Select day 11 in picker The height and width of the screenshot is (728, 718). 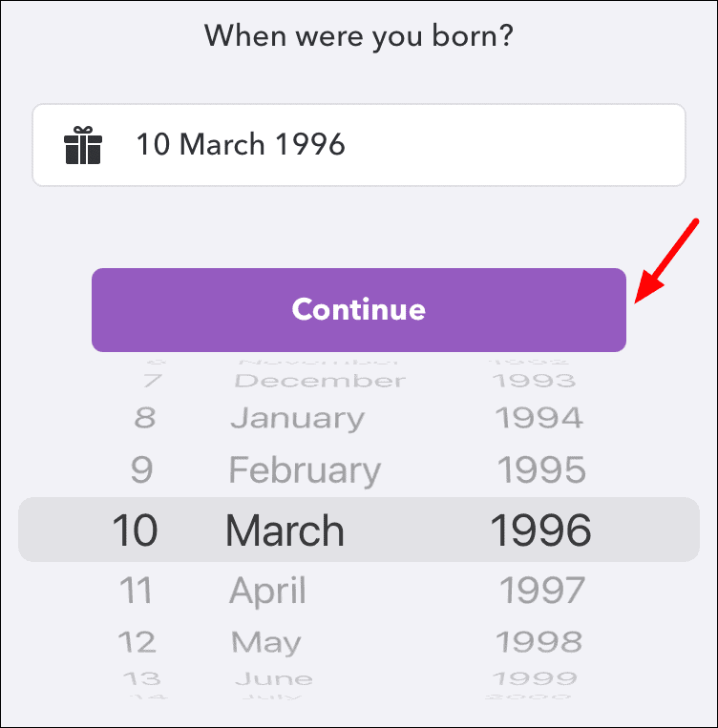136,591
